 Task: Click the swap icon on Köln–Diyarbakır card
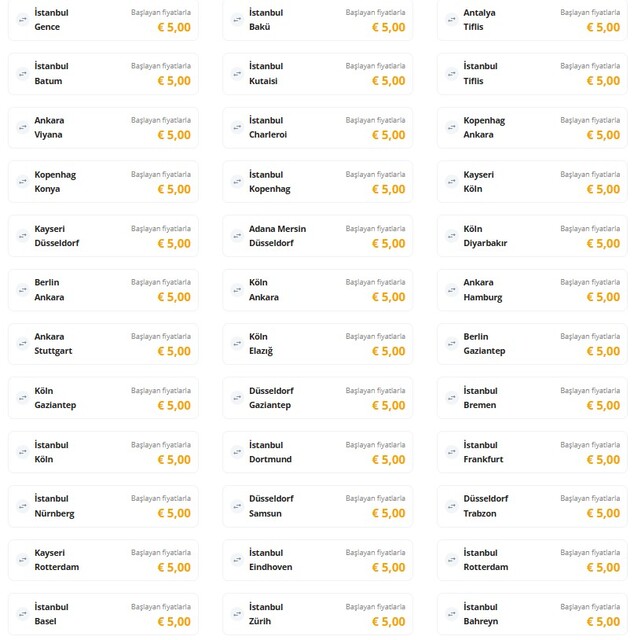pos(452,235)
